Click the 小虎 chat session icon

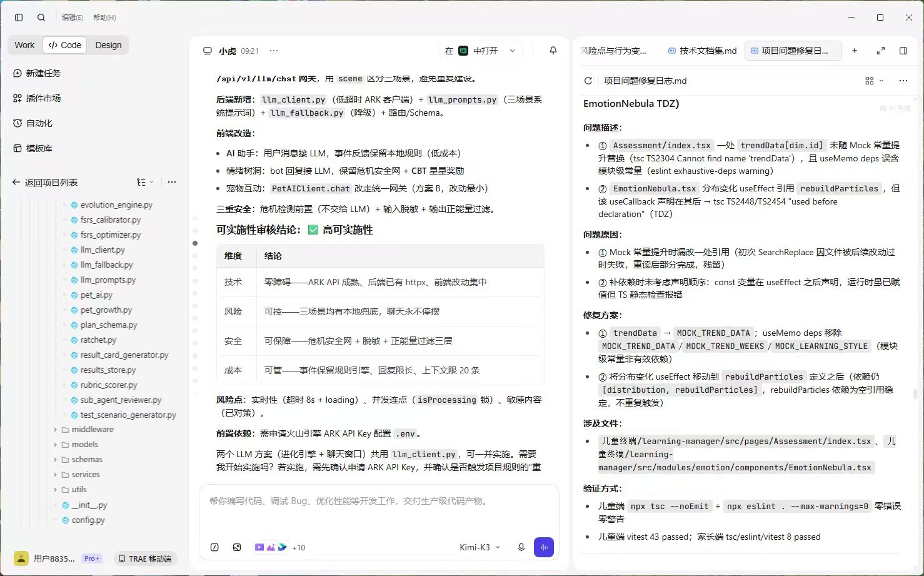[x=208, y=51]
